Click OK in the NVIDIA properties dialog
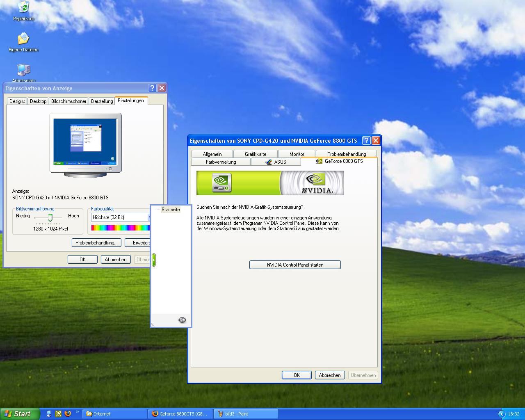The height and width of the screenshot is (420, 525). (297, 375)
